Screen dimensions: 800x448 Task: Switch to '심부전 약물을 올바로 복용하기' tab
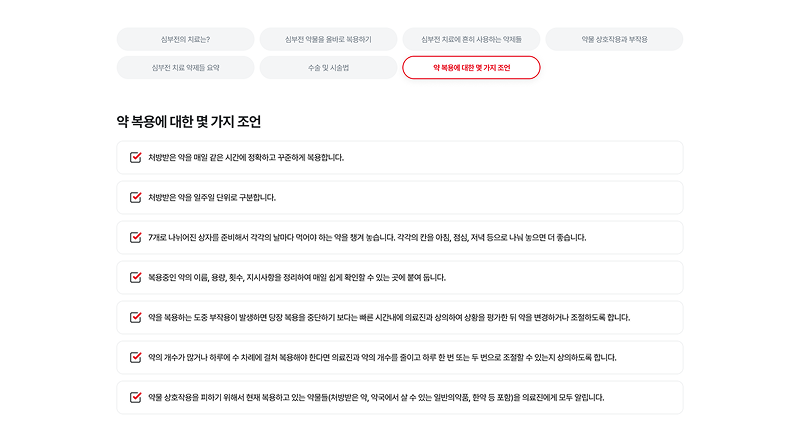pyautogui.click(x=328, y=39)
